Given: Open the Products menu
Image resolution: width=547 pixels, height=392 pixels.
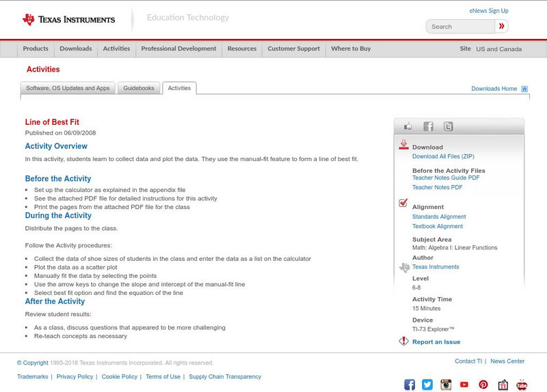Looking at the screenshot, I should [x=36, y=48].
